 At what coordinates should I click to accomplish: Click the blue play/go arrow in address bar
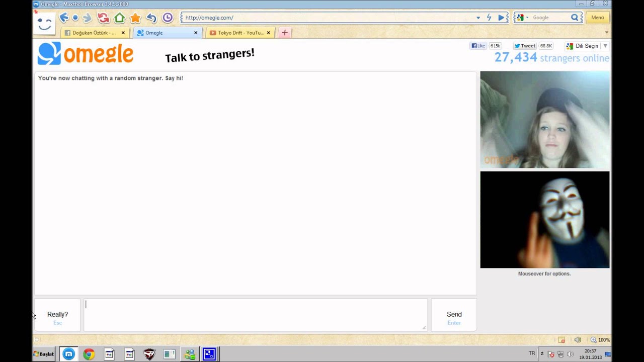(x=501, y=18)
